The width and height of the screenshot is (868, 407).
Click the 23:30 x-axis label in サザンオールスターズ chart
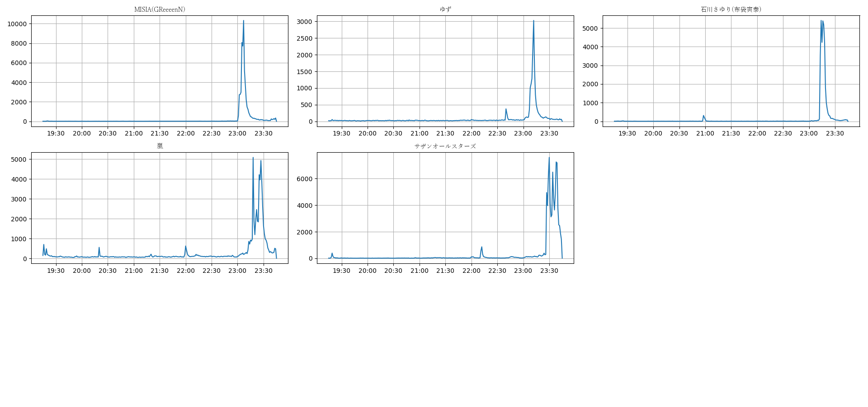(x=549, y=271)
